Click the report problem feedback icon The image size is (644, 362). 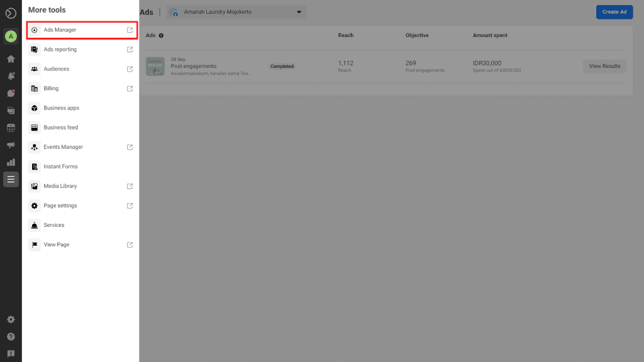pos(11,353)
